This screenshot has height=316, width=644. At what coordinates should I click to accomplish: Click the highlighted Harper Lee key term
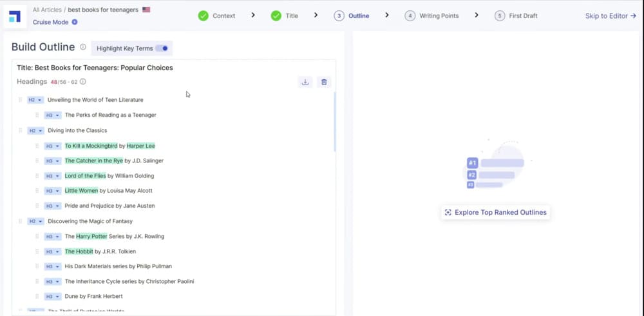click(x=141, y=146)
